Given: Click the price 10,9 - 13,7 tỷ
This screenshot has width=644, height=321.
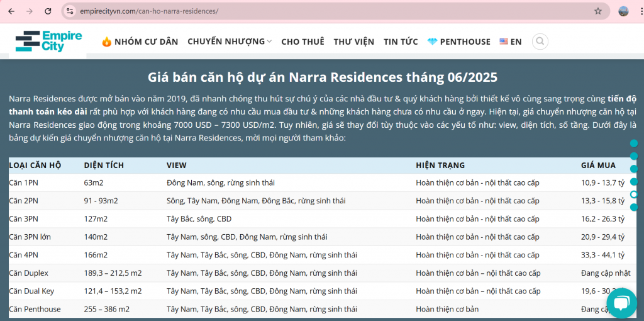Looking at the screenshot, I should click(602, 183).
